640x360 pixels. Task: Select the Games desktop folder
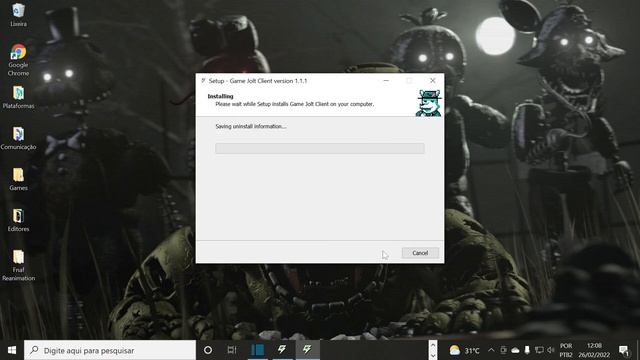(18, 179)
